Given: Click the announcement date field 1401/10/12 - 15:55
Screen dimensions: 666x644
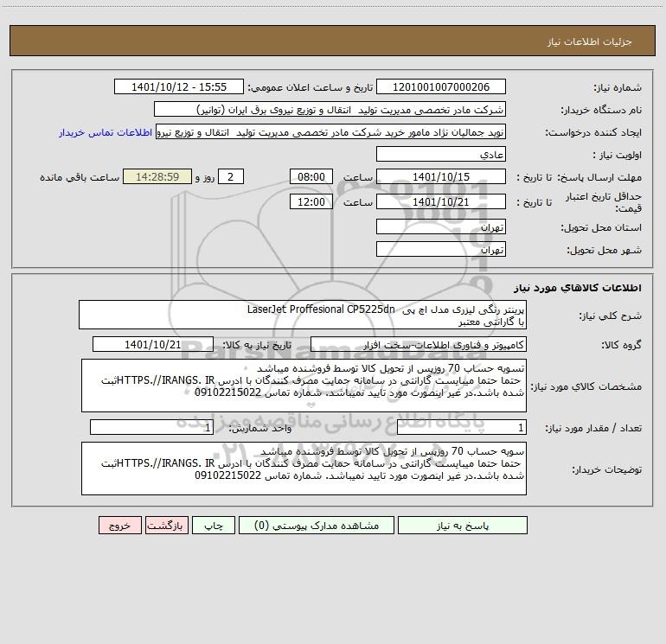Looking at the screenshot, I should pyautogui.click(x=179, y=87).
